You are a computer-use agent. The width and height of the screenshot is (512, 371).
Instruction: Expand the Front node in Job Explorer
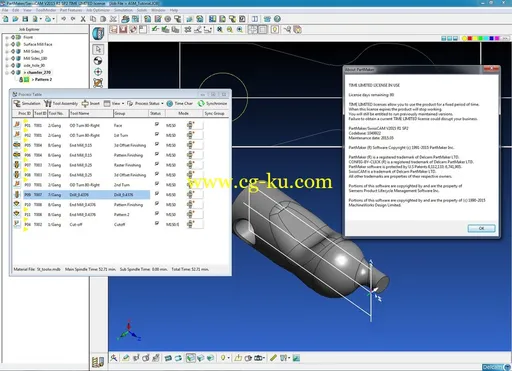coord(7,37)
